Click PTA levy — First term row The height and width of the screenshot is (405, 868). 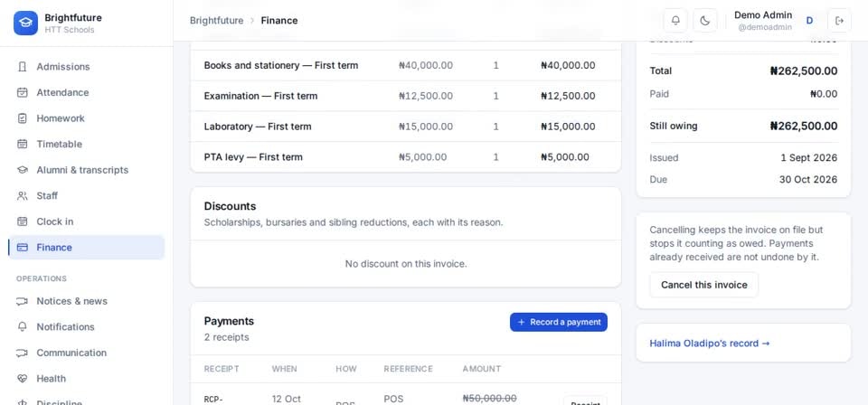coord(405,156)
